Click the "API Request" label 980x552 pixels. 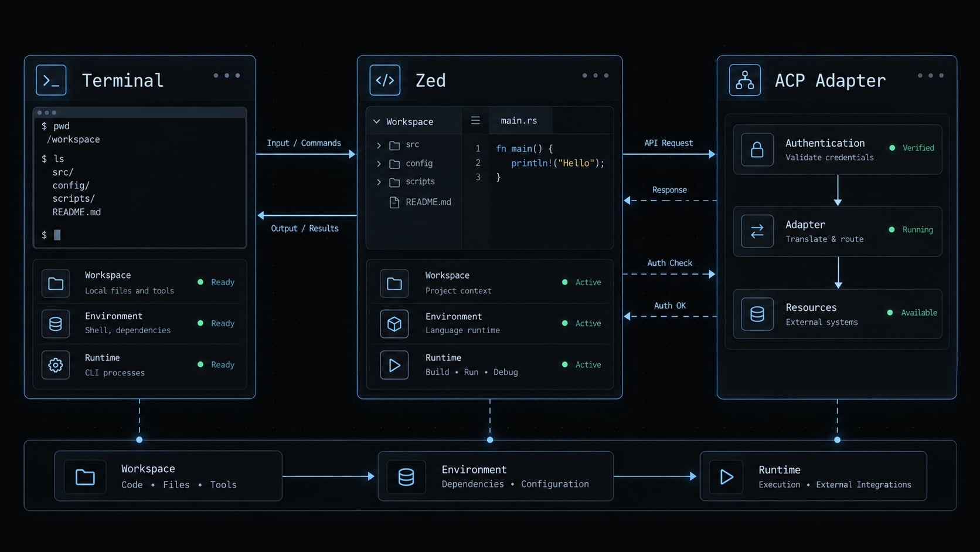point(669,143)
